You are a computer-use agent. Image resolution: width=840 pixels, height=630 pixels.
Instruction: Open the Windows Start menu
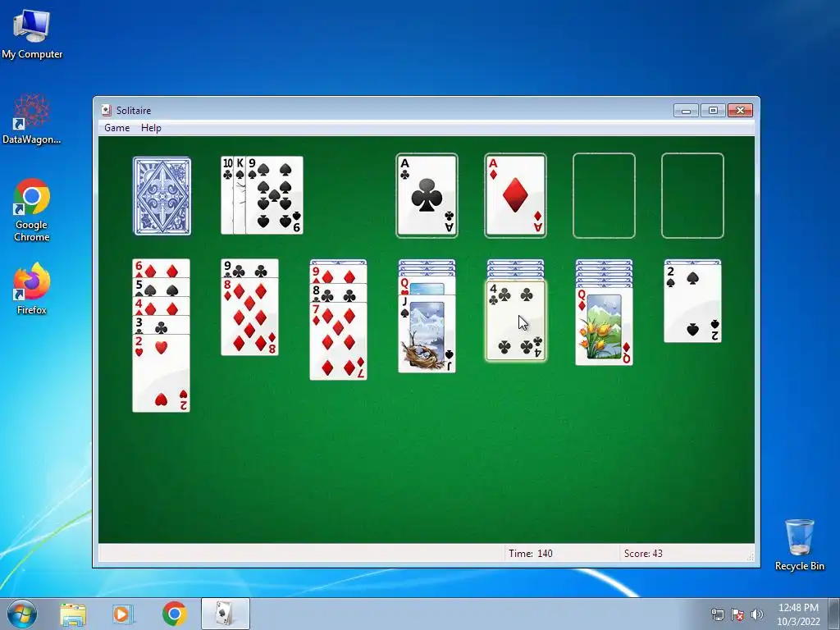[22, 614]
